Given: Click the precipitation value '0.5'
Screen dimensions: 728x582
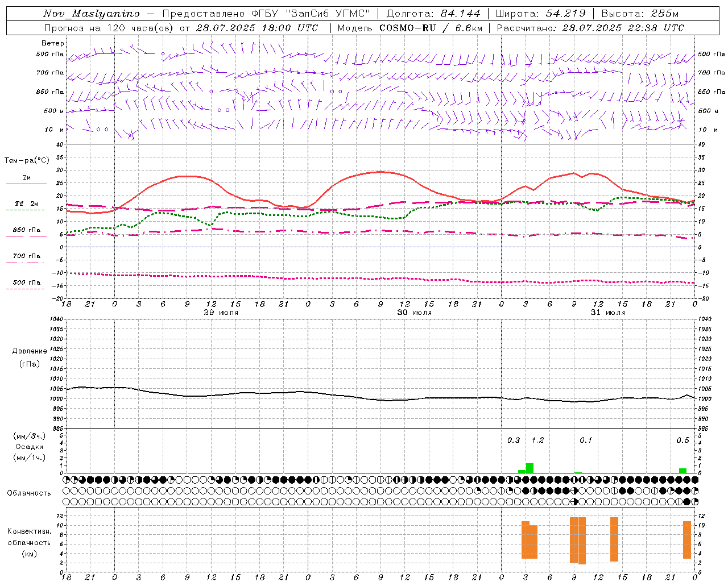Looking at the screenshot, I should (682, 440).
